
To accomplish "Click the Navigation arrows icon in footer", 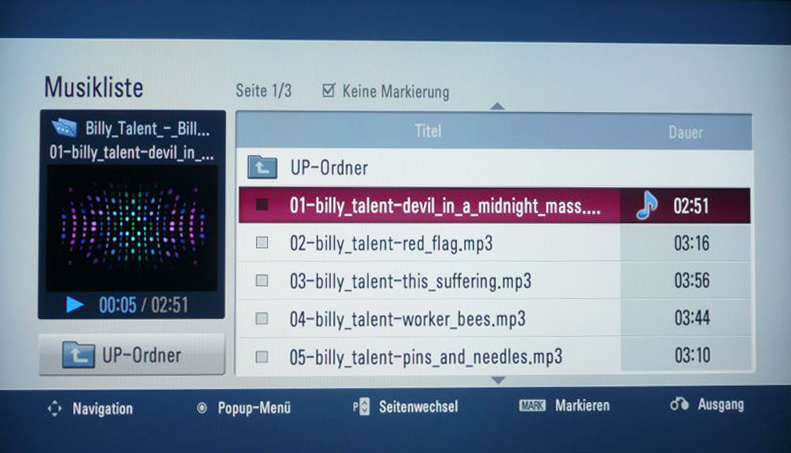I will click(54, 409).
